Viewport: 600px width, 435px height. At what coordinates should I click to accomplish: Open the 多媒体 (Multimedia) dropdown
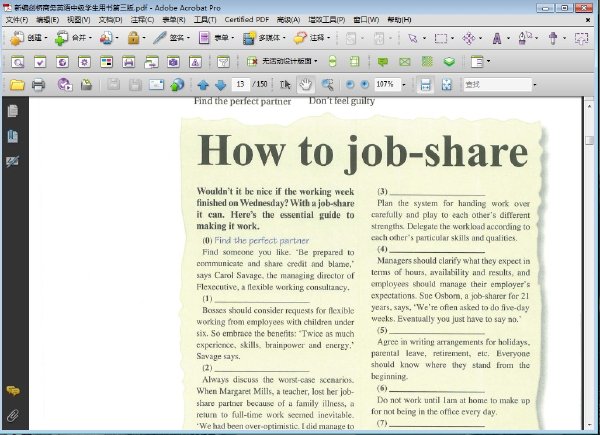(x=266, y=38)
